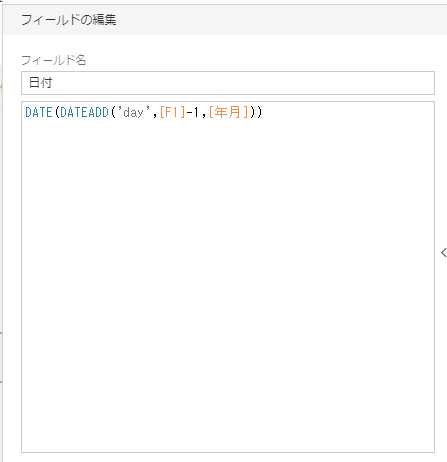Click the DATE function keyword

(39, 112)
